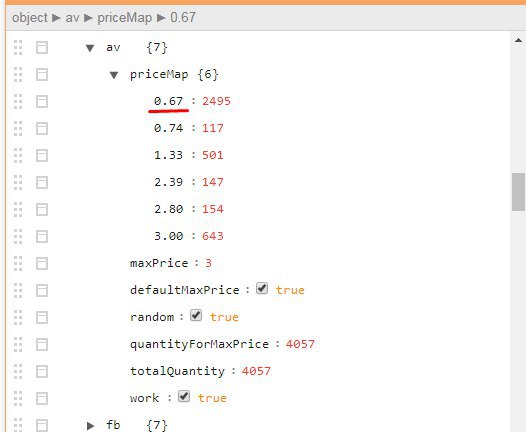Click drag handle on quantityForMaxPrice row
Screen dimensions: 526x432
pos(18,344)
